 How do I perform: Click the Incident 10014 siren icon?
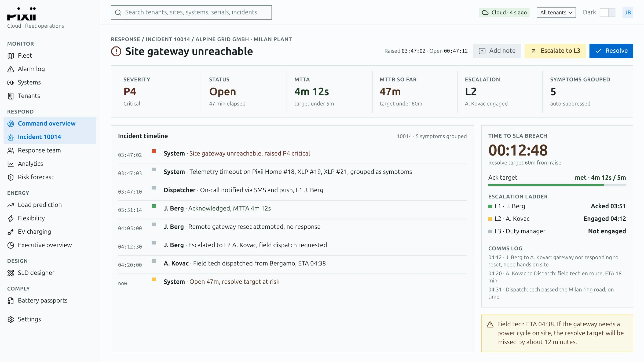coord(11,137)
